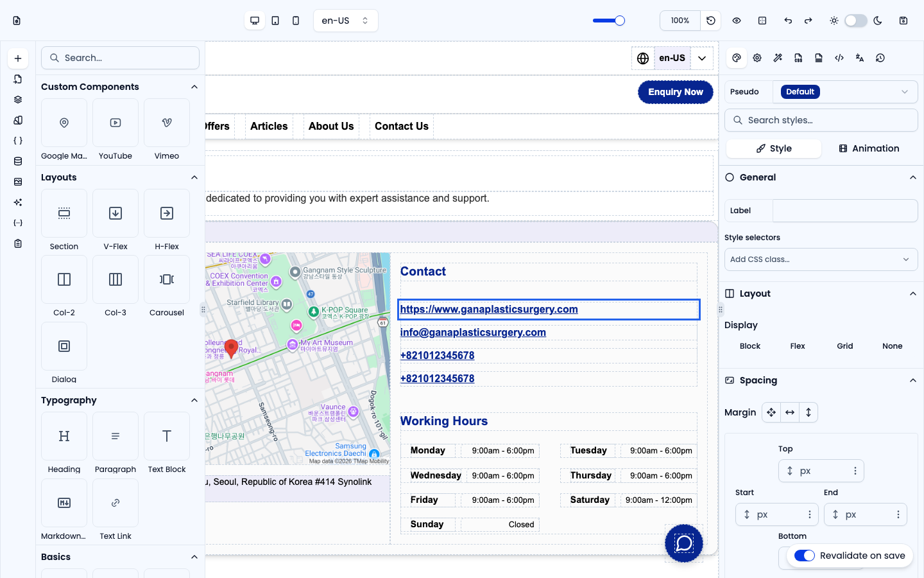
Task: Adjust the zoom slider handle
Action: (x=620, y=21)
